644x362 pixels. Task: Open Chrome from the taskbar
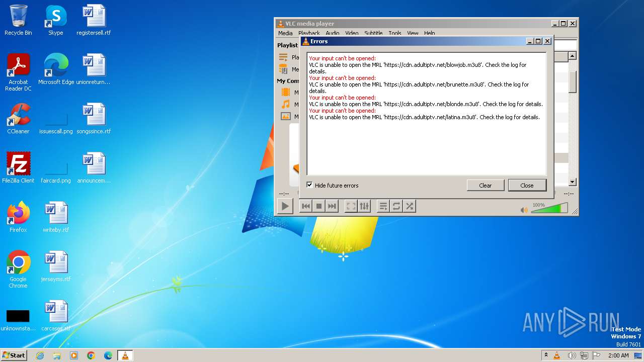pyautogui.click(x=91, y=355)
